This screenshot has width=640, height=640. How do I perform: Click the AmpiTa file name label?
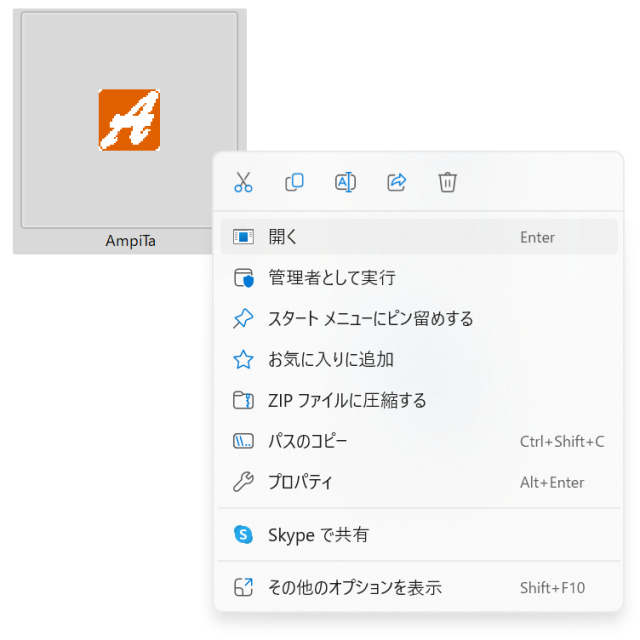coord(130,241)
